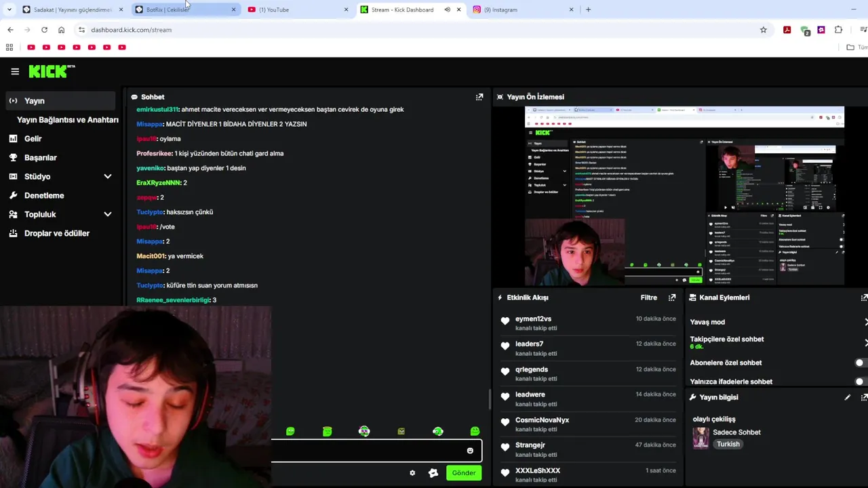Open the hamburger menu beside Kick logo
This screenshot has height=488, width=868.
click(x=15, y=71)
